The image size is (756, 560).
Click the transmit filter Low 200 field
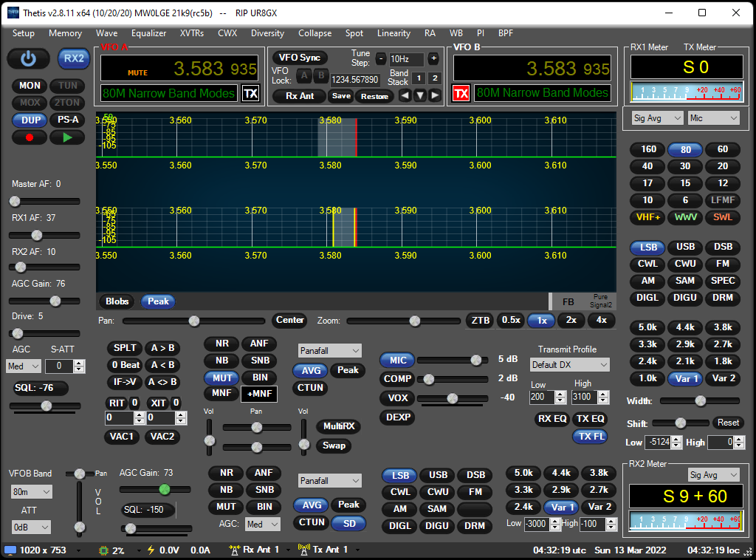coord(541,397)
